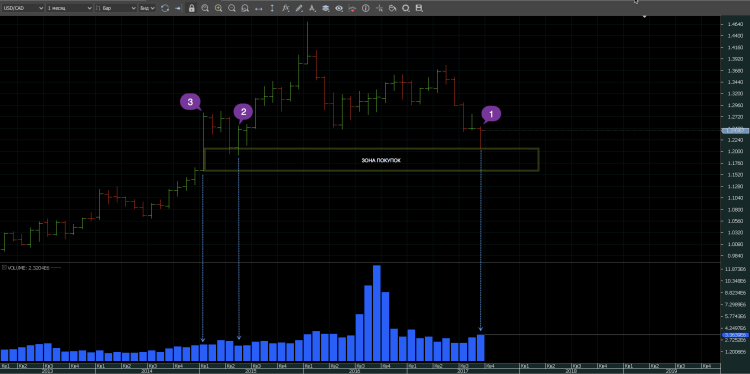Screen dimensions: 750x374
Task: Open the Bid price side dropdown
Action: pos(147,8)
